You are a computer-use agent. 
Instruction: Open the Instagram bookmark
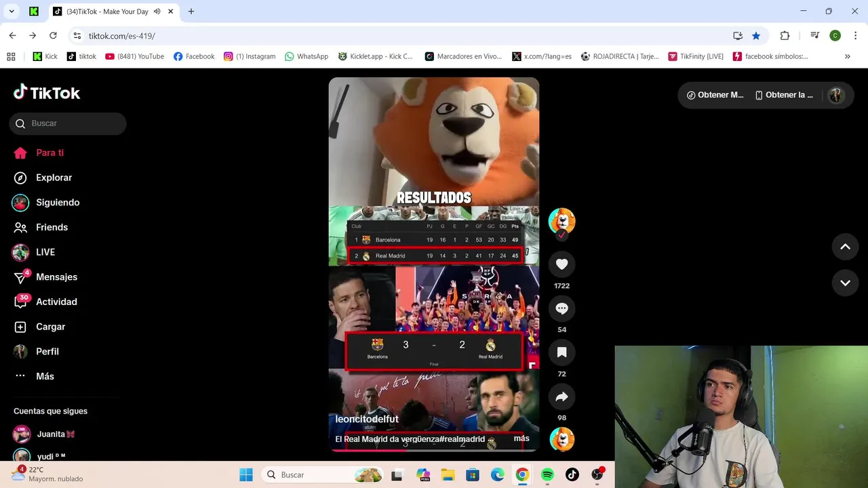(250, 56)
